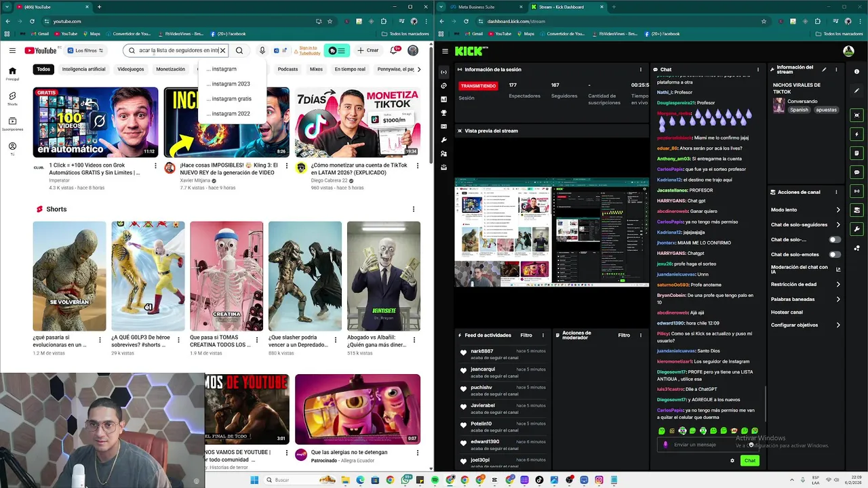Open the green TubeBuddy menu icon
Screen dimensions: 868x488
[337, 50]
